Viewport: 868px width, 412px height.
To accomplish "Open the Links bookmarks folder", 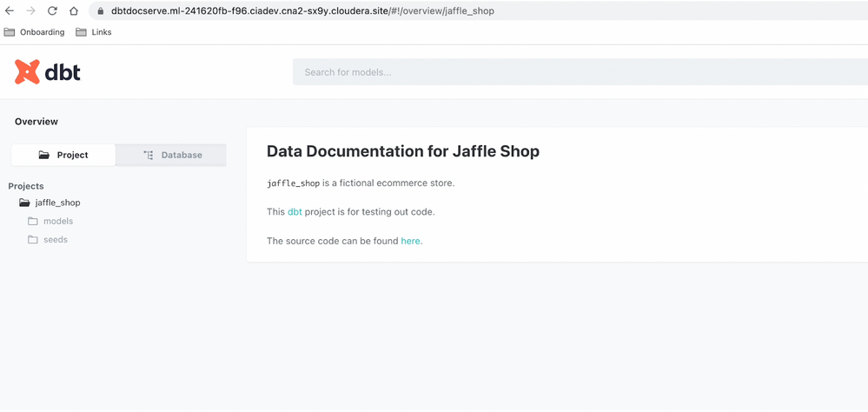I will point(94,32).
